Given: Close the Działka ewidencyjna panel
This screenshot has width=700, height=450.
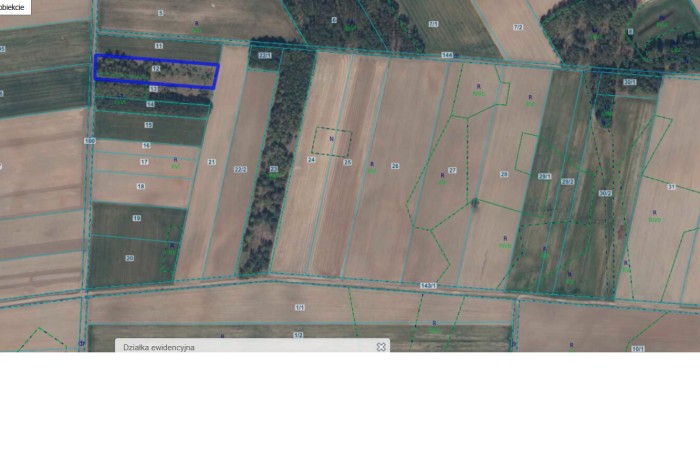Looking at the screenshot, I should click(x=381, y=347).
